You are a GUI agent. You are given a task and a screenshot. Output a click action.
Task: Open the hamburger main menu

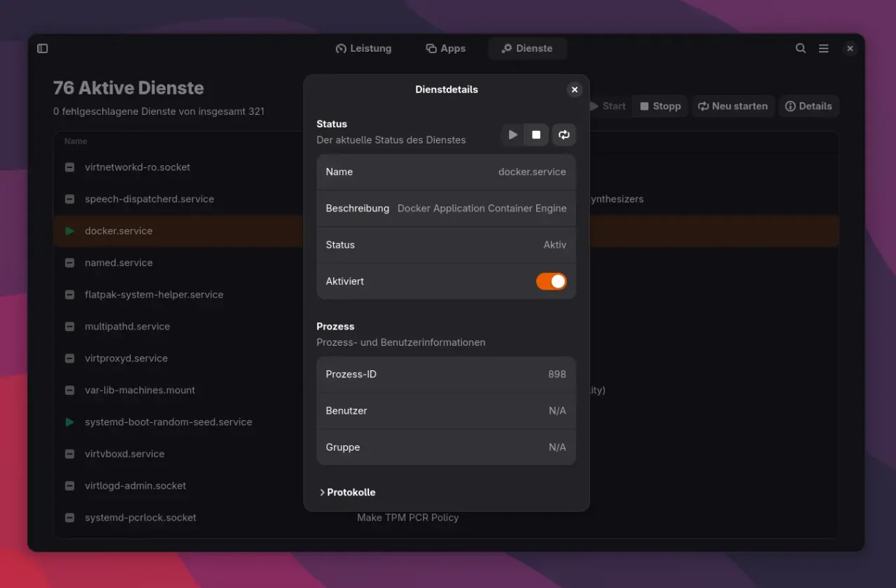click(x=824, y=48)
